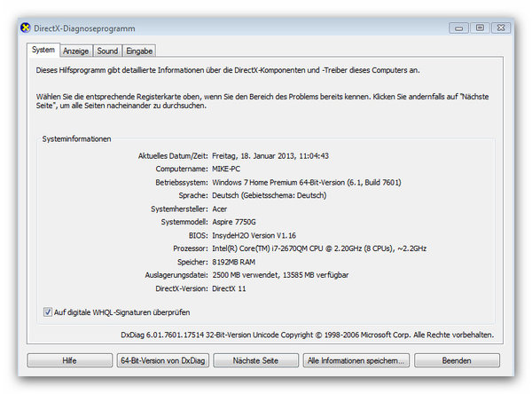Image resolution: width=532 pixels, height=394 pixels.
Task: Click the DirectX icon in the title bar
Action: [26, 28]
